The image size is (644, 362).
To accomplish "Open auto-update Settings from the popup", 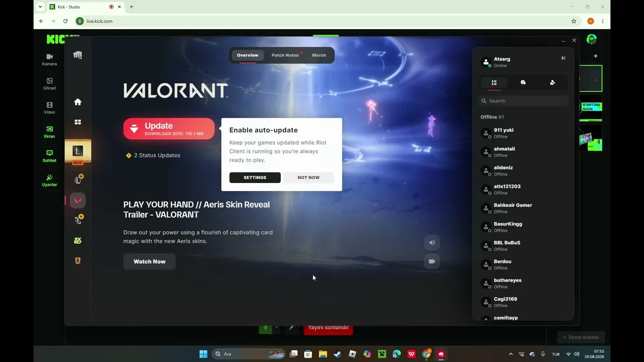I will (x=255, y=177).
